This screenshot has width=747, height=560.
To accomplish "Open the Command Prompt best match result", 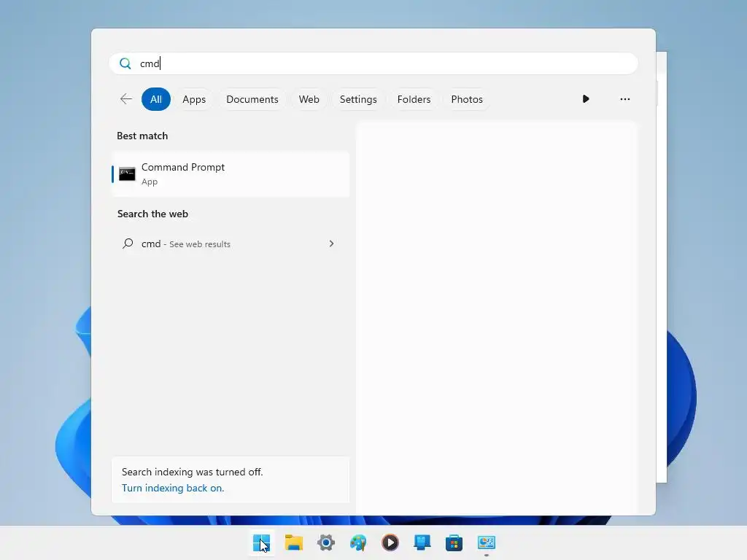I will click(231, 174).
